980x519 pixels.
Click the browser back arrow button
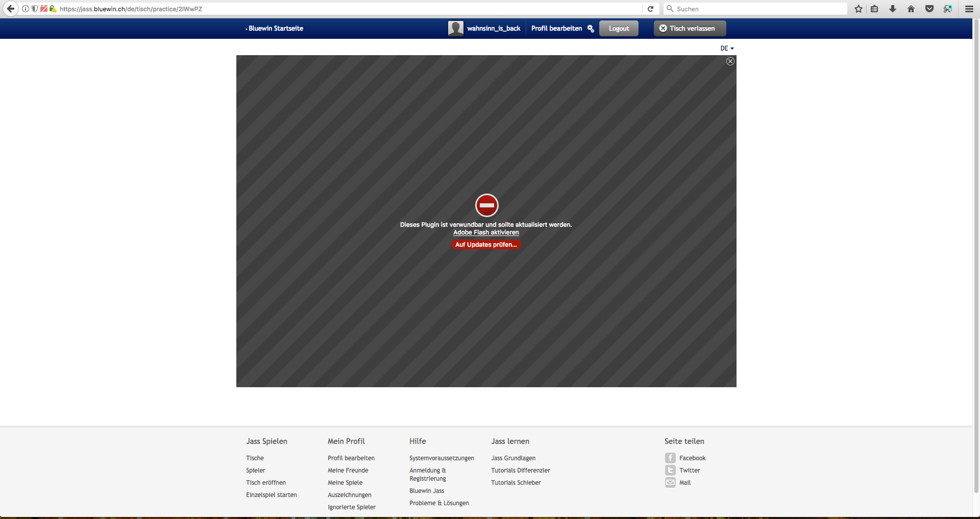10,9
